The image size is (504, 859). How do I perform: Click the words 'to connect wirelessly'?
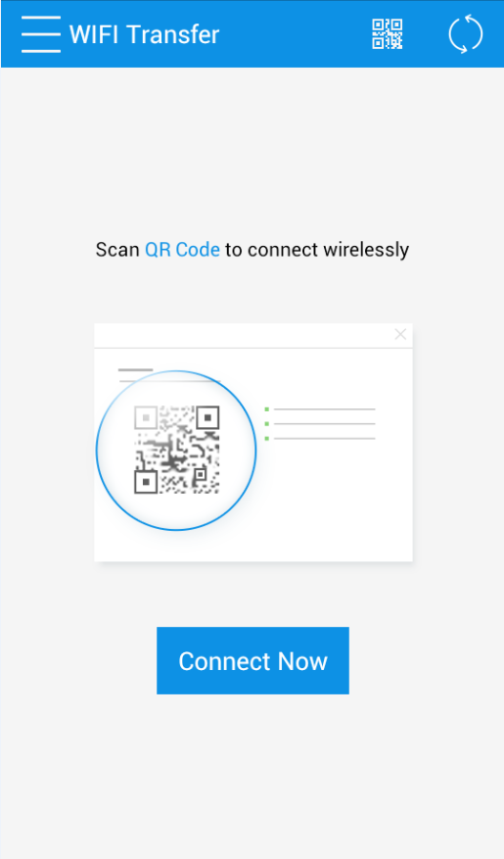tap(317, 250)
